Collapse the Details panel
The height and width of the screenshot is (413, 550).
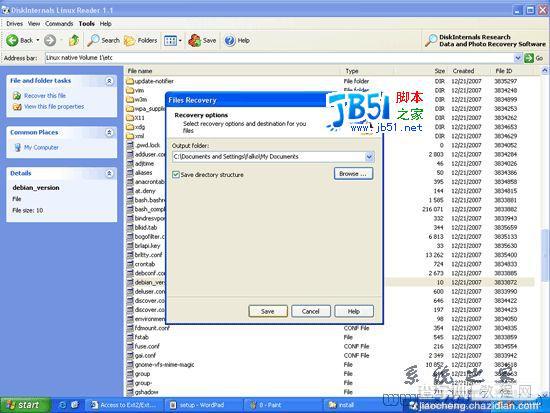pos(109,173)
